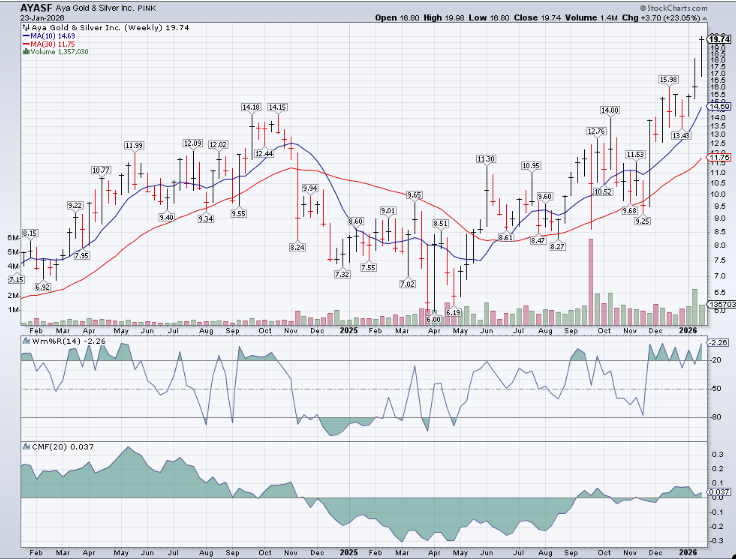Image resolution: width=736 pixels, height=559 pixels.
Task: Click the 2026 year marker on bottom axis
Action: 687,550
